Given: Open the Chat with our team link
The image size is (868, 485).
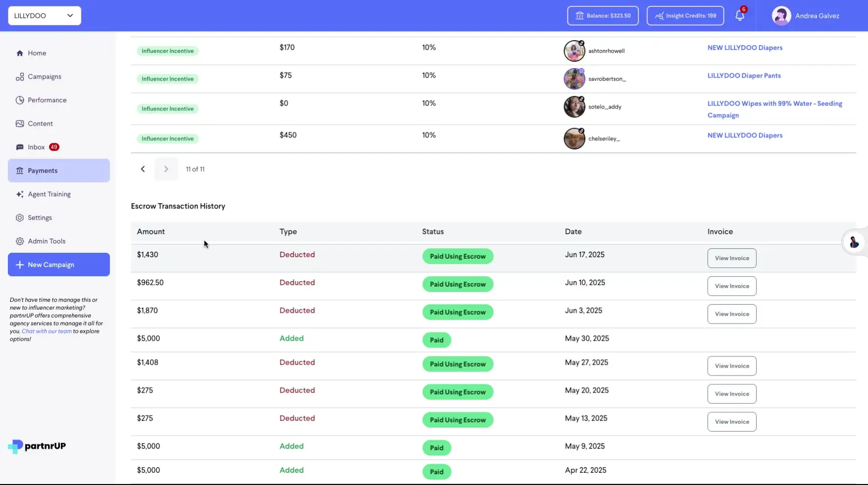Looking at the screenshot, I should [x=46, y=331].
